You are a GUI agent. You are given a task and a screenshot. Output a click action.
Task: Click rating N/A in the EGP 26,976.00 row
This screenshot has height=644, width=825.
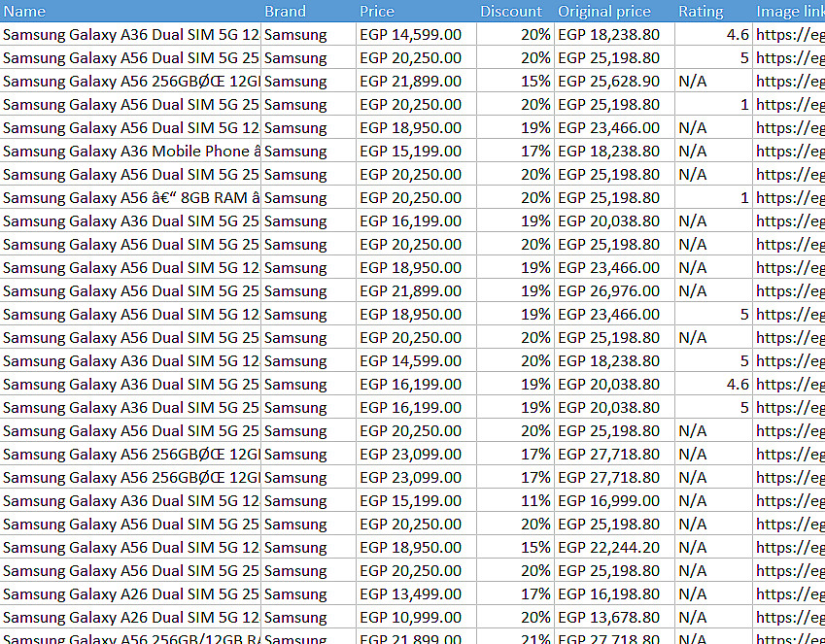(x=714, y=291)
